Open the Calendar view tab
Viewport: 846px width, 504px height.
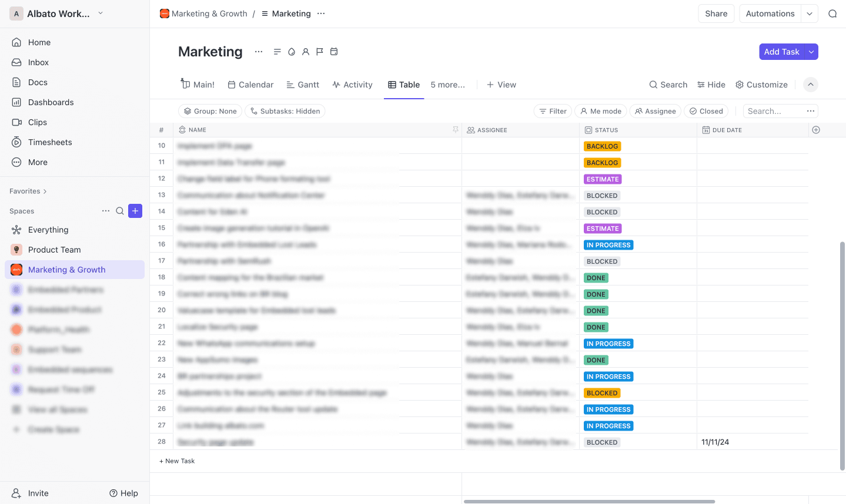point(251,85)
